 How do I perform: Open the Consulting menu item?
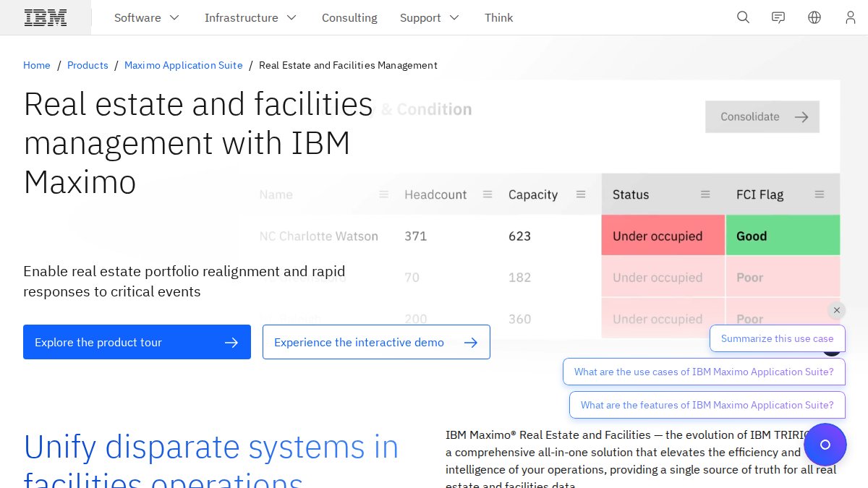tap(349, 17)
